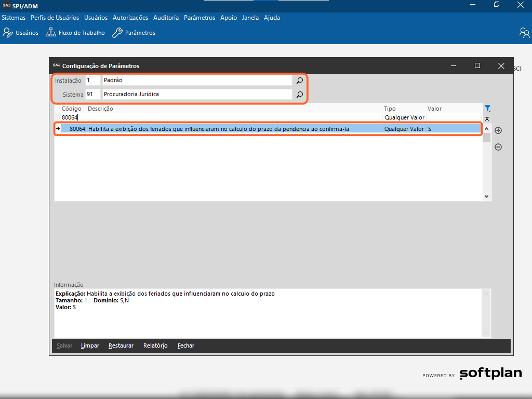Image resolution: width=532 pixels, height=399 pixels.
Task: Open the blue filter funnel dropdown
Action: coord(487,109)
